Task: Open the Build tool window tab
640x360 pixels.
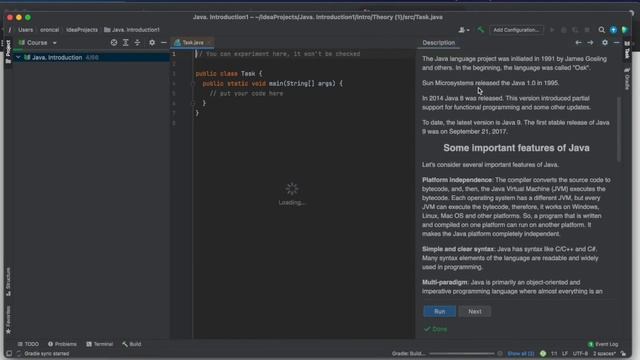Action: (x=131, y=344)
